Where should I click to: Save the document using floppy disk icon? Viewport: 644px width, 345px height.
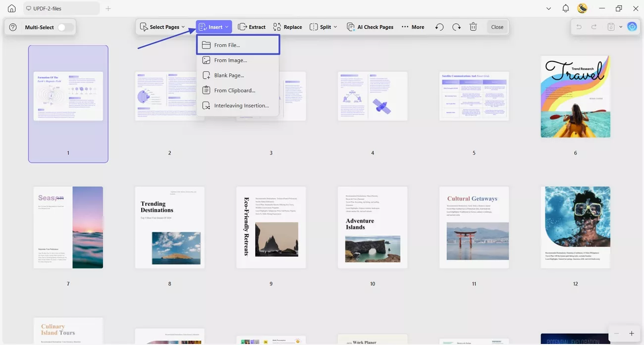click(610, 27)
